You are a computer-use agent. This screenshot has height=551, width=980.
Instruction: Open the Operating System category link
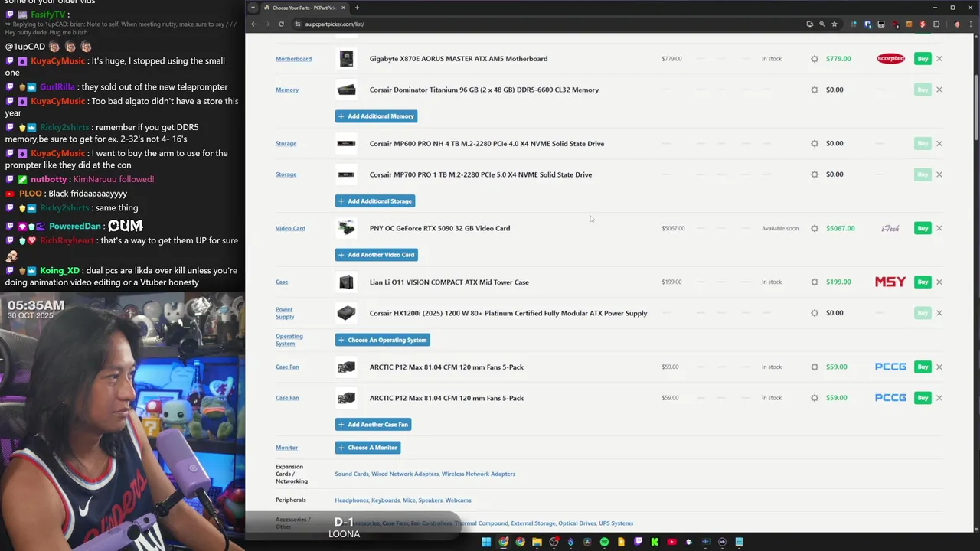pyautogui.click(x=289, y=340)
